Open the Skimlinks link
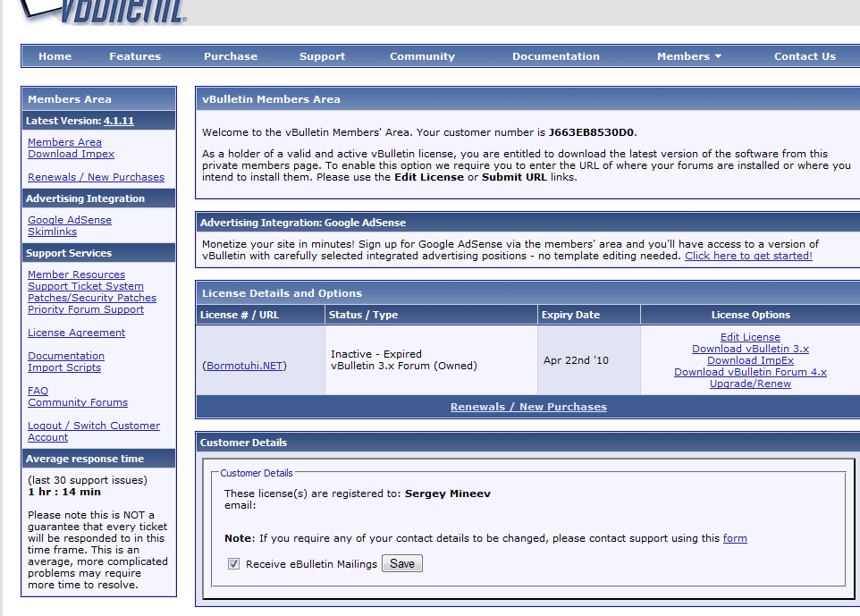 (x=52, y=232)
